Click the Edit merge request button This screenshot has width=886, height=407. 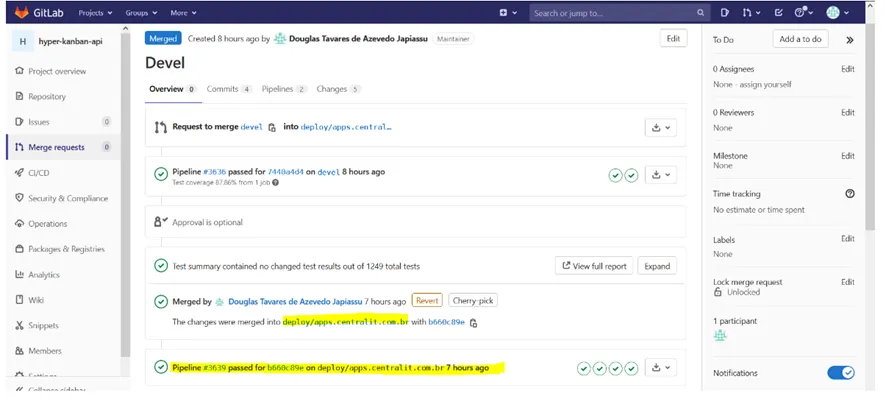pos(673,38)
